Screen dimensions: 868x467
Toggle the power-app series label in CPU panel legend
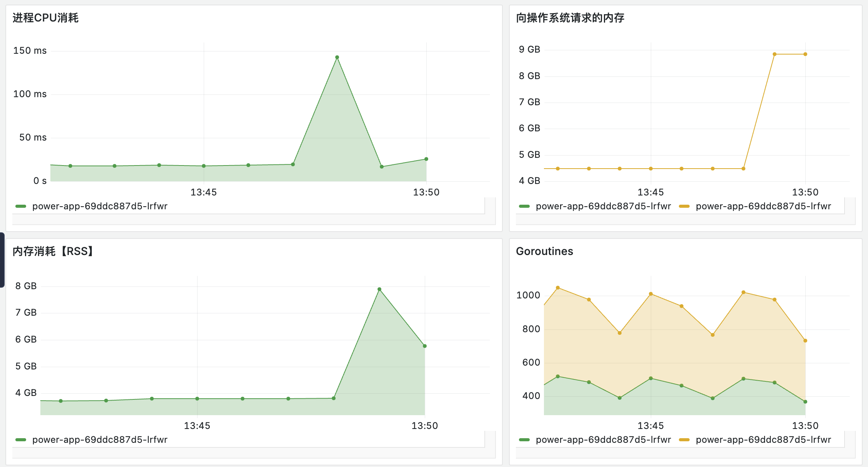100,206
